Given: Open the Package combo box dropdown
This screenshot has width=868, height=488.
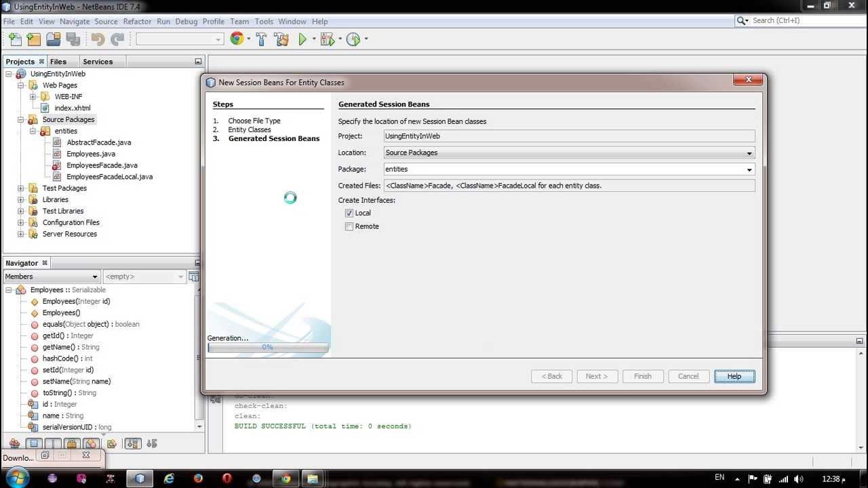Looking at the screenshot, I should (749, 169).
